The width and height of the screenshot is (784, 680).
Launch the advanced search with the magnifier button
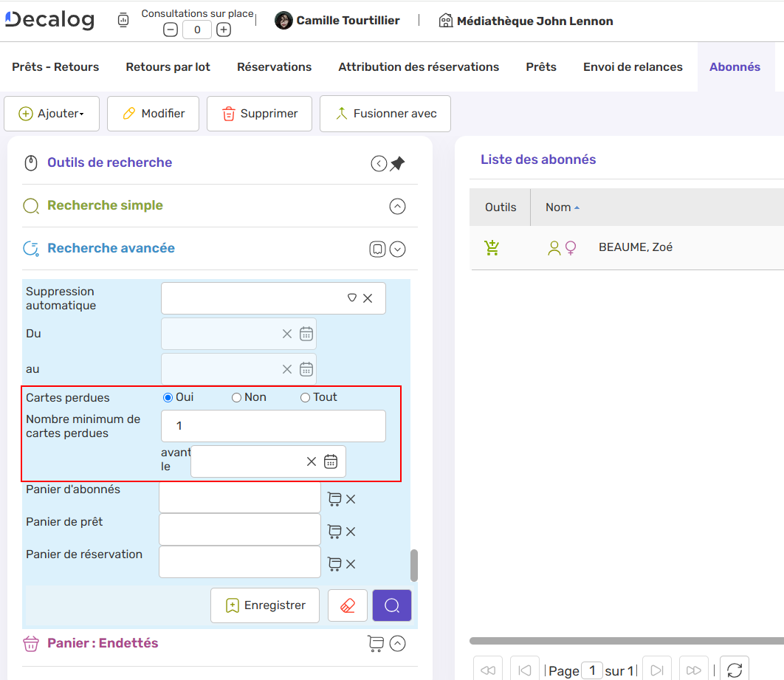coord(391,605)
